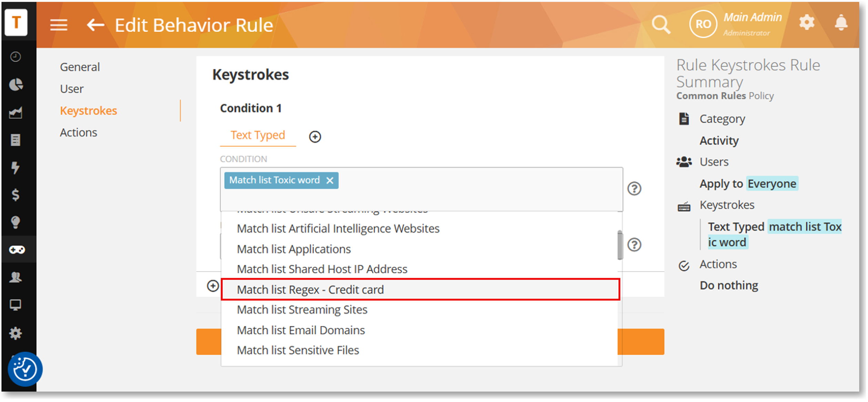Open the settings gear in header
Viewport: 868px width, 402px height.
pyautogui.click(x=806, y=23)
